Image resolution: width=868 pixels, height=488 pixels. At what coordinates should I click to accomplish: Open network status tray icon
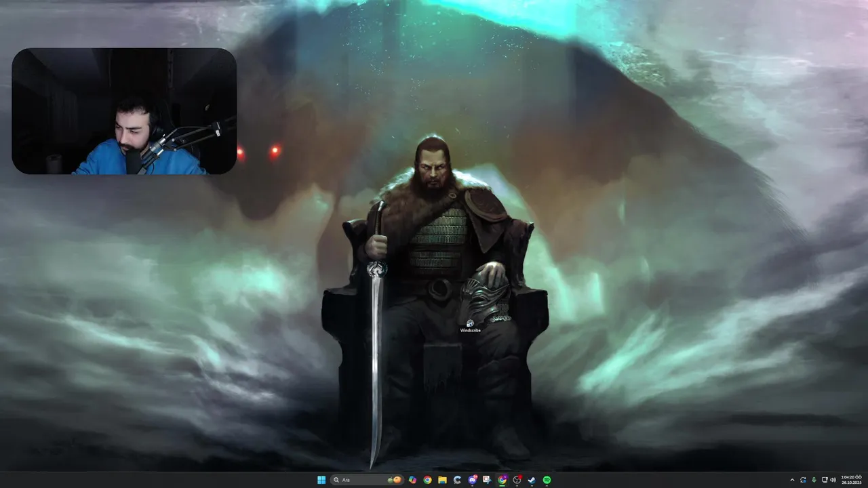pos(824,480)
